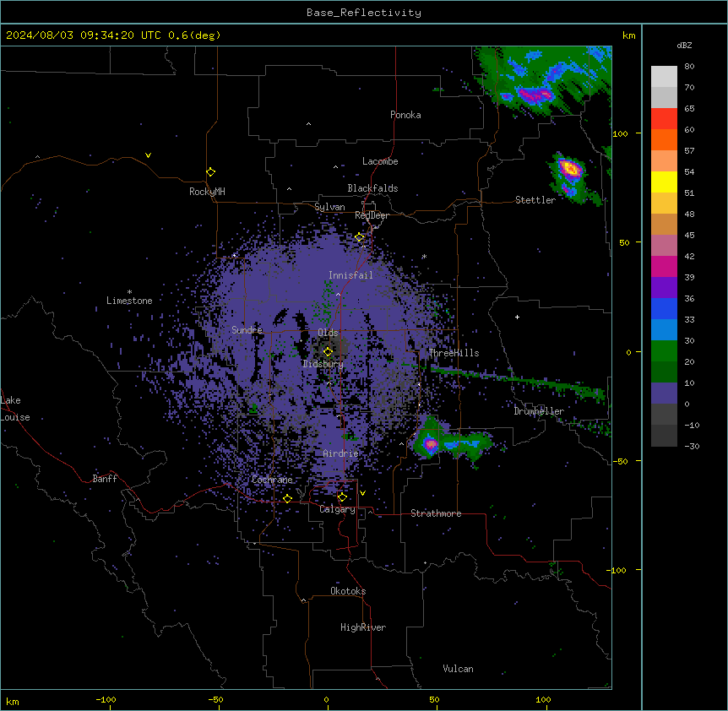Pick the bright orange 60-57 dBZ swatch
728x711 pixels.
(x=664, y=139)
